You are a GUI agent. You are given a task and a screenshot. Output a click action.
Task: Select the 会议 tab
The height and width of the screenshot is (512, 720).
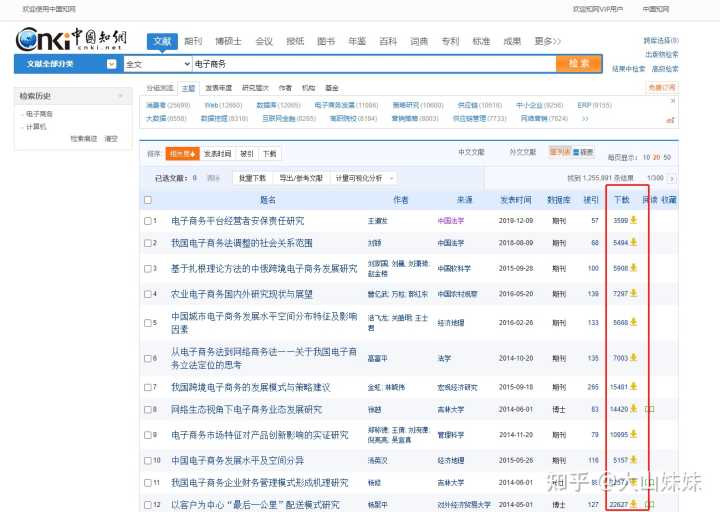point(264,41)
